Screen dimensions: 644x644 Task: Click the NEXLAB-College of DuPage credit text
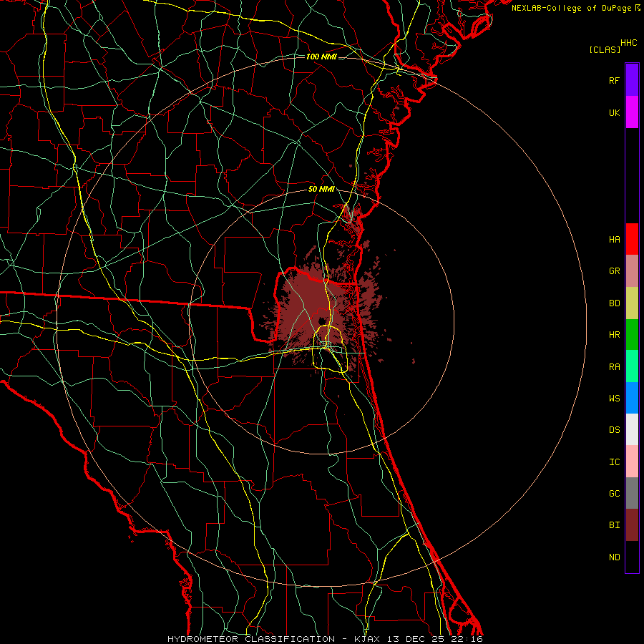pos(570,8)
